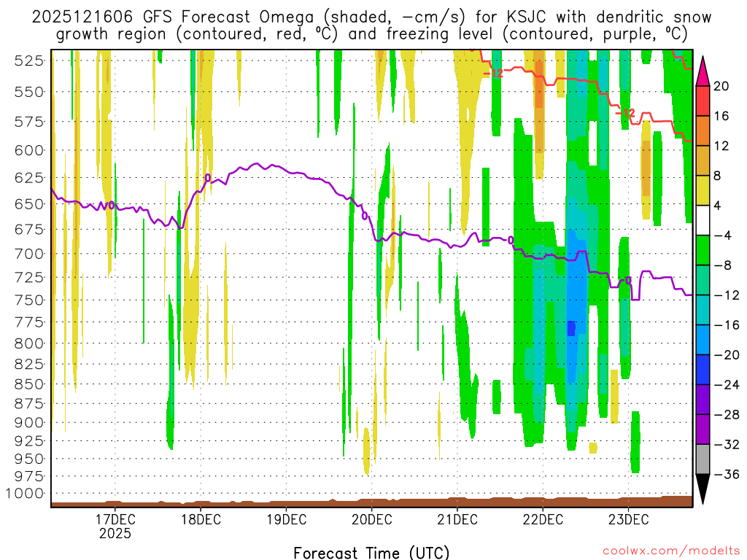The height and width of the screenshot is (560, 747).
Task: Click the colorbar value label -32
Action: (726, 445)
